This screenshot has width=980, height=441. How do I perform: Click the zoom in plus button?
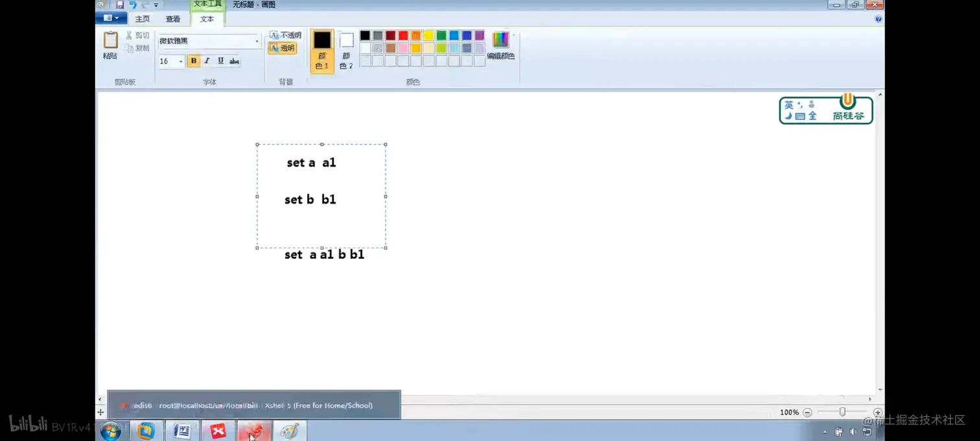point(878,412)
